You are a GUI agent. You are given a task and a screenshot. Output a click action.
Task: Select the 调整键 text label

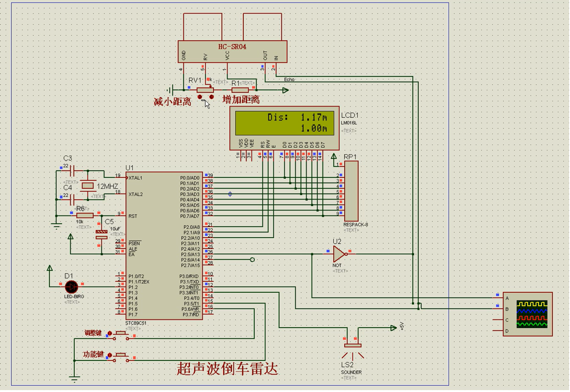point(93,333)
